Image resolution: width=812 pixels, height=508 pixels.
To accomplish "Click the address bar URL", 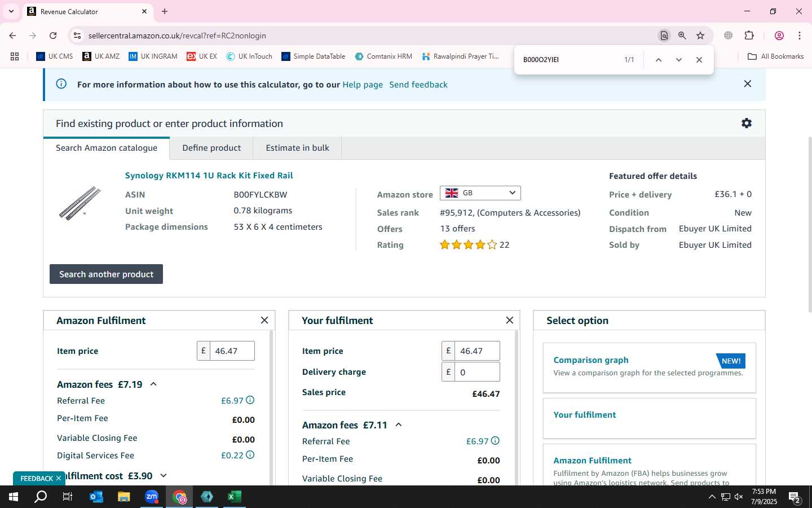I will click(177, 36).
